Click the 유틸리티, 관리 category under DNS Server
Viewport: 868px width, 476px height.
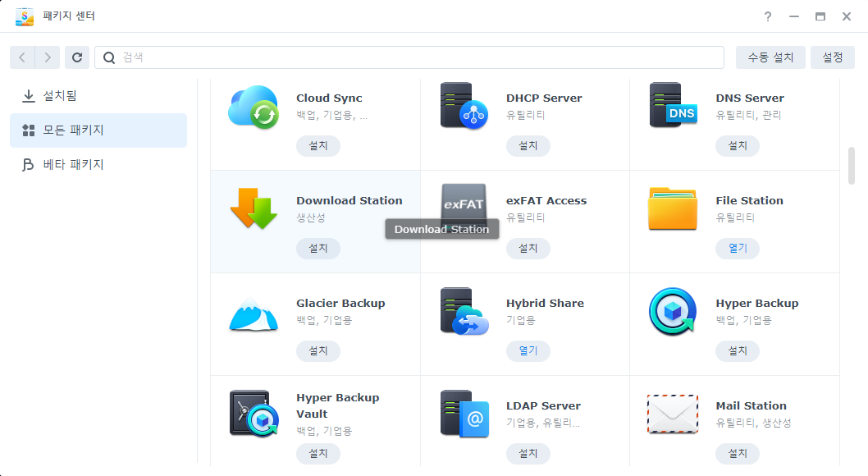[x=748, y=115]
